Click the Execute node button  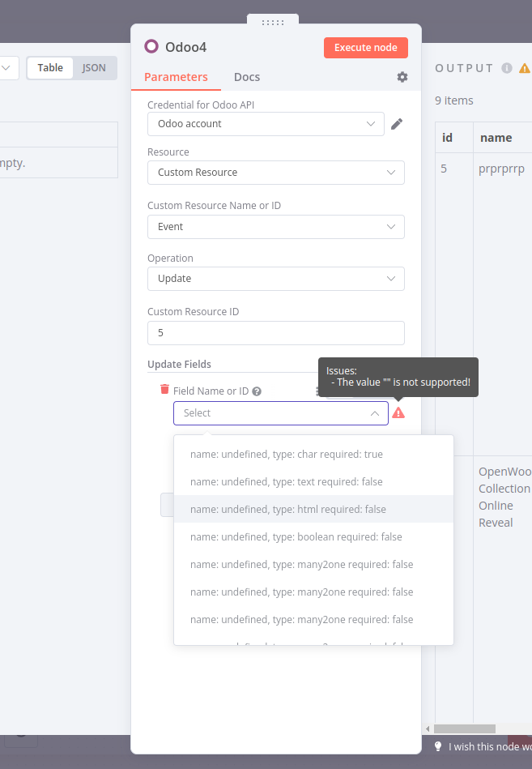(365, 47)
